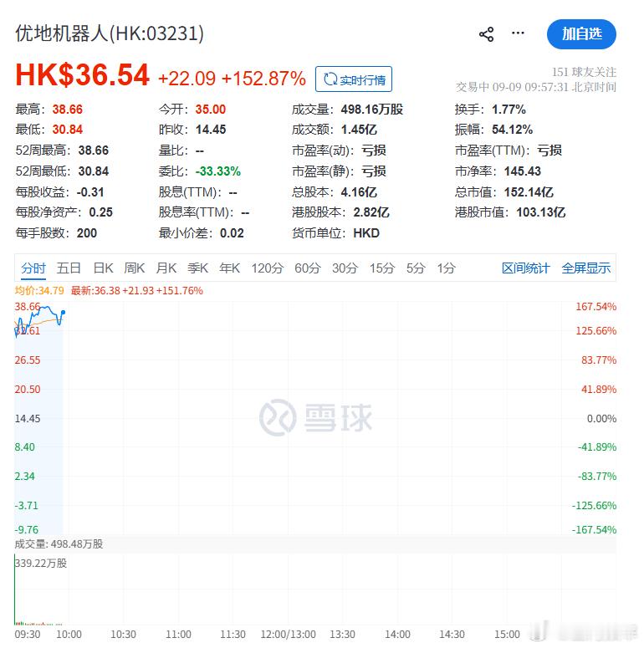Image resolution: width=644 pixels, height=648 pixels.
Task: Click 成交额 value 1.45亿
Action: point(359,130)
